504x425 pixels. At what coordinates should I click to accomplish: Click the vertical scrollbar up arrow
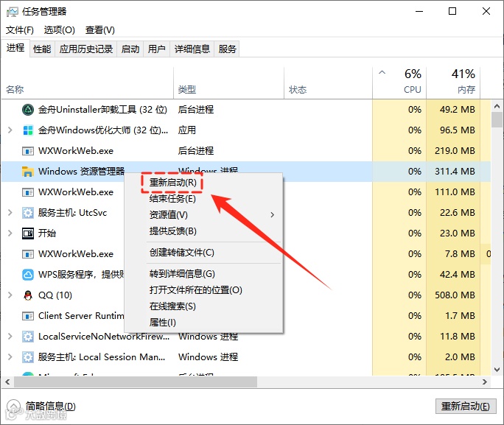(x=497, y=105)
